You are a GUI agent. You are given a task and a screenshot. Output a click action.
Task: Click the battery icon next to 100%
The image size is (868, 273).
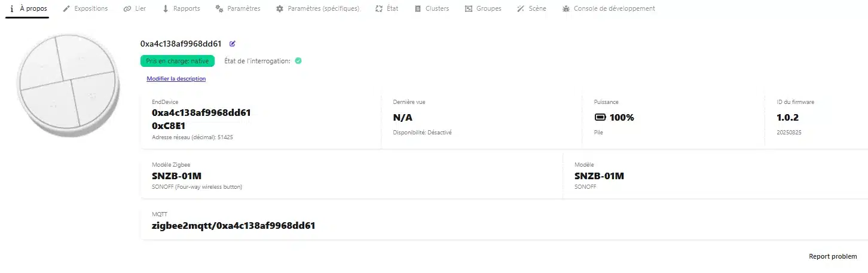click(600, 118)
